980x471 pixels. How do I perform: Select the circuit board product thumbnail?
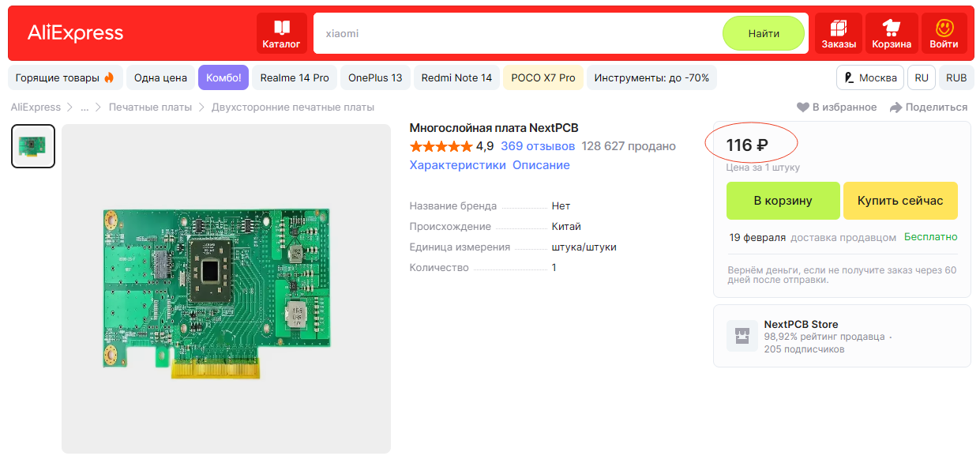(33, 146)
